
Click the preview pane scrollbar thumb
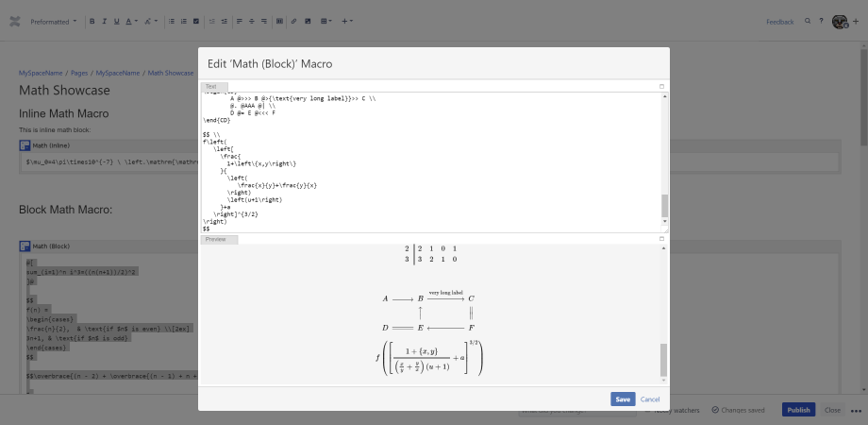click(663, 360)
